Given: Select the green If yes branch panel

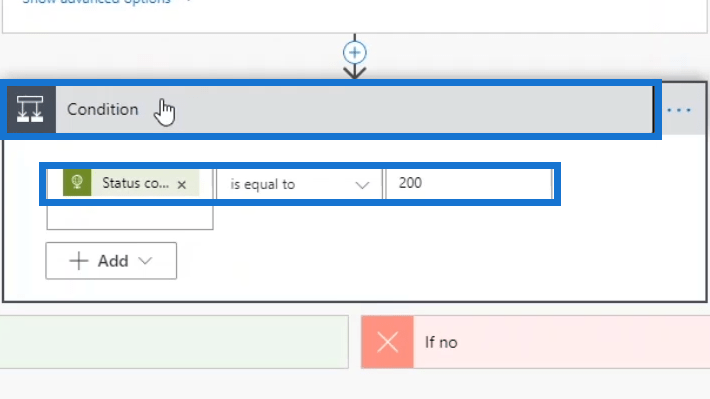Looking at the screenshot, I should click(x=174, y=342).
